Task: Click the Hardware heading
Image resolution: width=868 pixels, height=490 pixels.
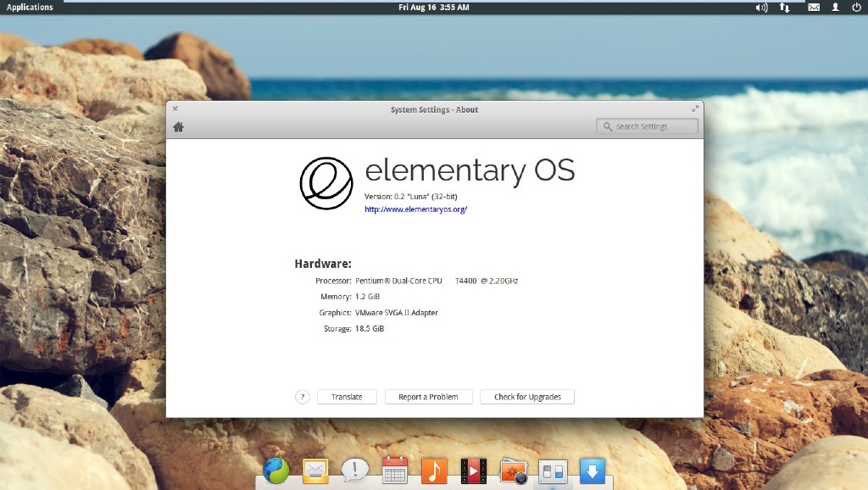Action: [323, 264]
